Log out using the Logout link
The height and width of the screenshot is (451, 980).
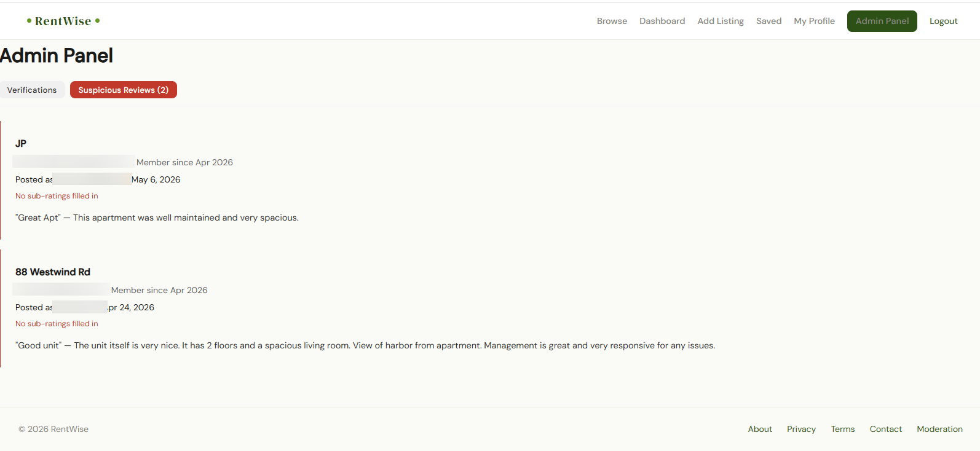[x=943, y=21]
